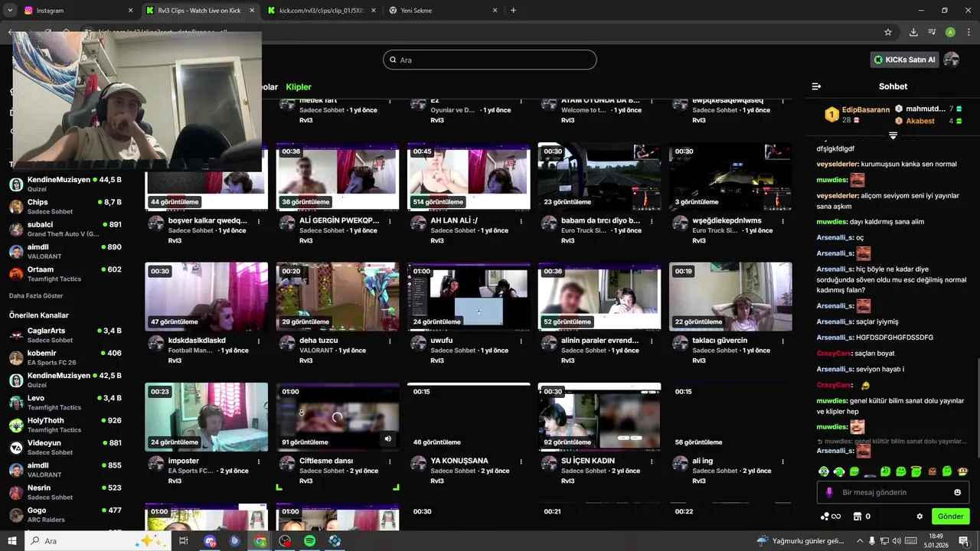The width and height of the screenshot is (980, 551).
Task: Open options menu for 'imposter' clip
Action: 259,461
